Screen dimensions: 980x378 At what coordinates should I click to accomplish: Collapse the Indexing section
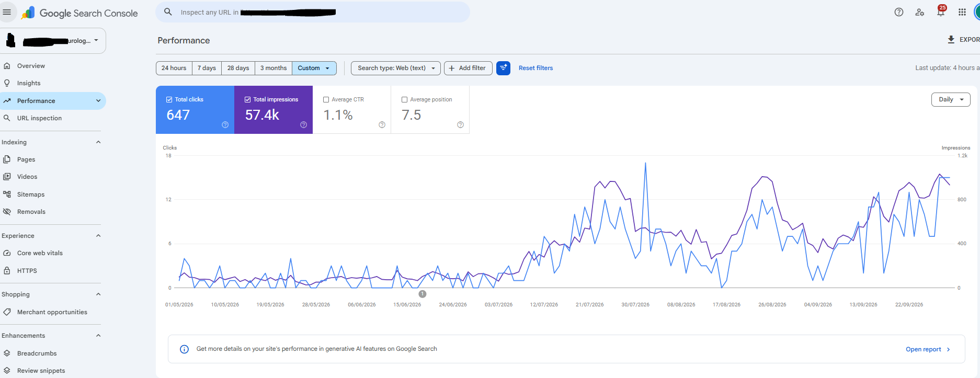pos(98,142)
